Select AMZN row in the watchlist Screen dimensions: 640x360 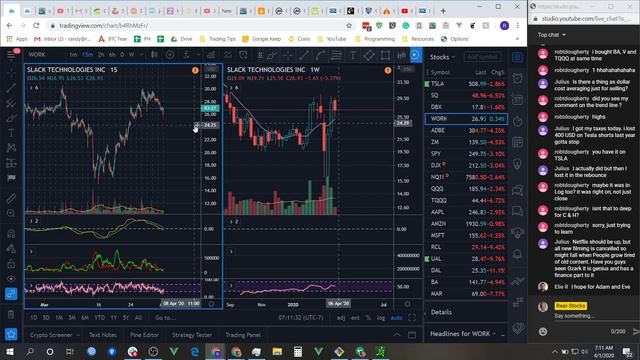(466, 224)
